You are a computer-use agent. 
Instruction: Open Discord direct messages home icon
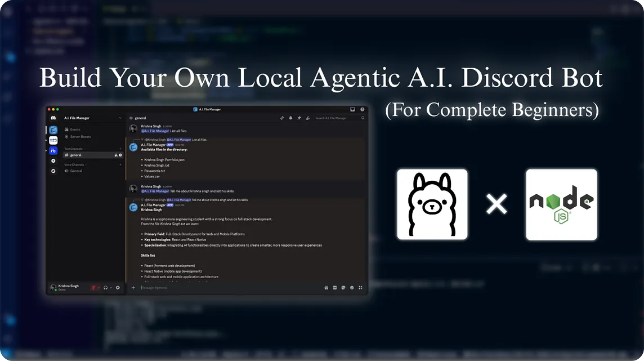click(x=53, y=118)
